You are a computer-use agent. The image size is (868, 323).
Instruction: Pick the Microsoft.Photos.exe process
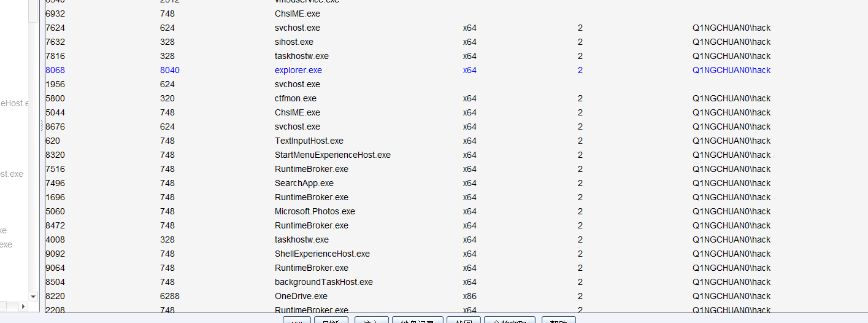(315, 211)
